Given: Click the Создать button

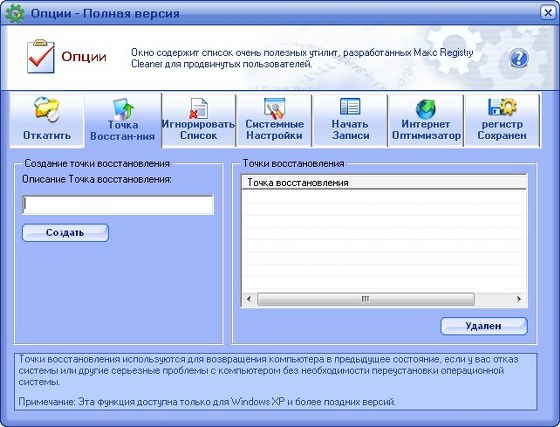Looking at the screenshot, I should click(65, 233).
